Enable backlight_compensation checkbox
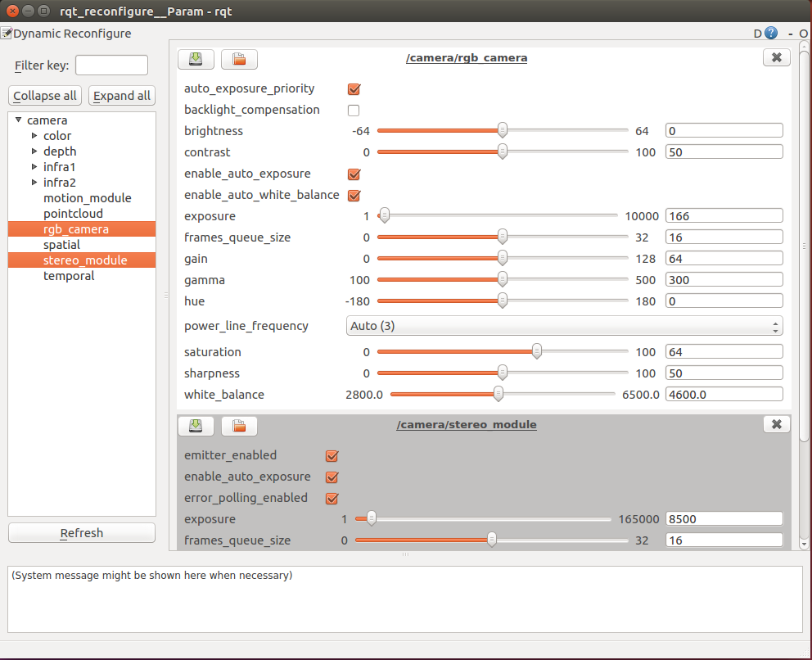 [354, 111]
